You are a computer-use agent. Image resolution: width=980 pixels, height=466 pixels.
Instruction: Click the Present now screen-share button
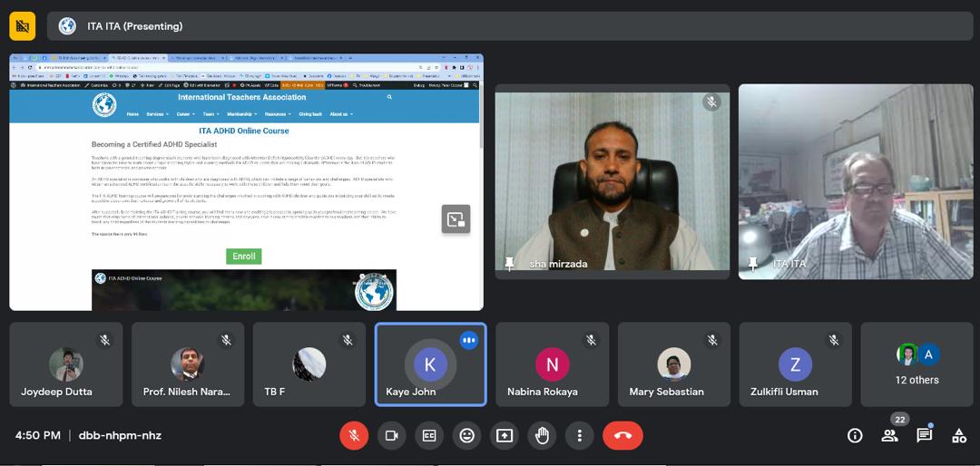(x=505, y=435)
